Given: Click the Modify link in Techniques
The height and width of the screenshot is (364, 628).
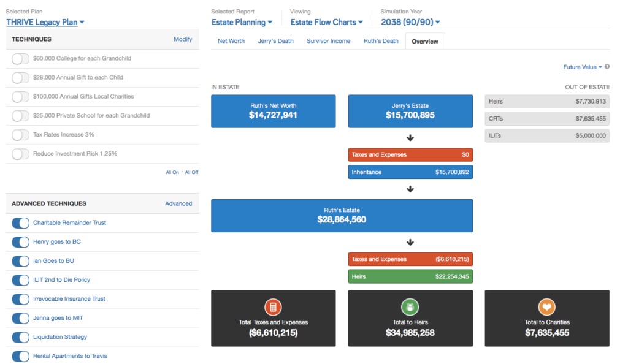Looking at the screenshot, I should point(183,39).
